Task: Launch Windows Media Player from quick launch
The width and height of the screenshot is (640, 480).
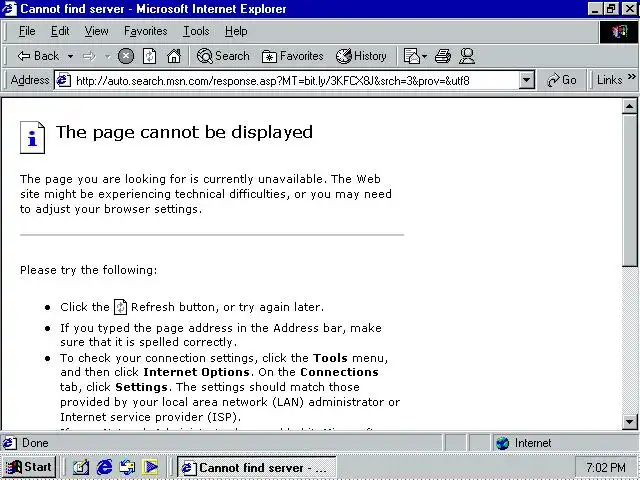Action: pyautogui.click(x=150, y=467)
